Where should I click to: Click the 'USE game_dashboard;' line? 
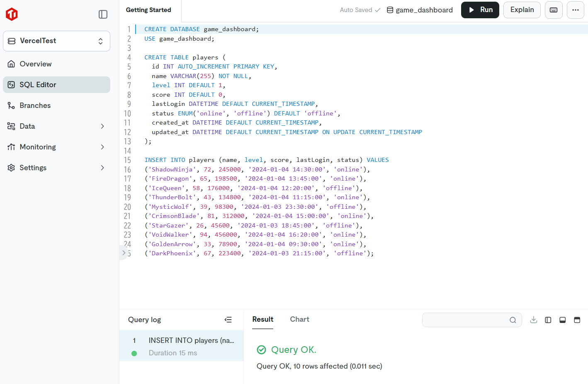click(x=179, y=39)
